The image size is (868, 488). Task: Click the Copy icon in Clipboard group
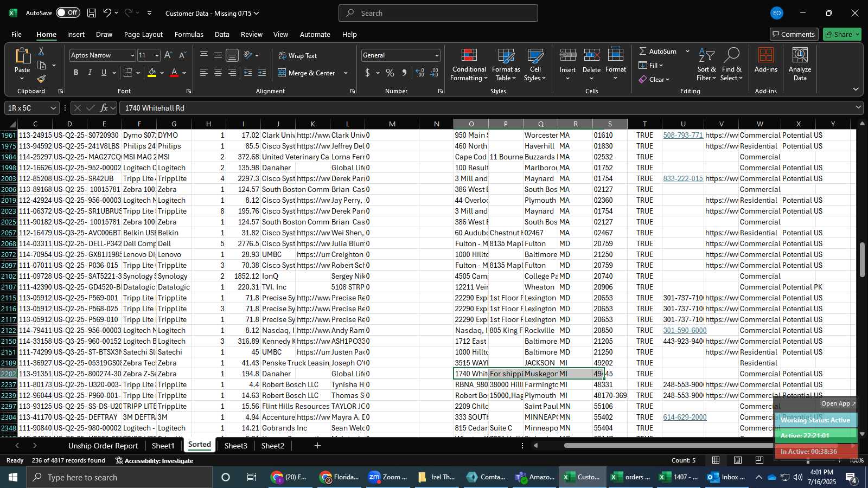point(41,65)
